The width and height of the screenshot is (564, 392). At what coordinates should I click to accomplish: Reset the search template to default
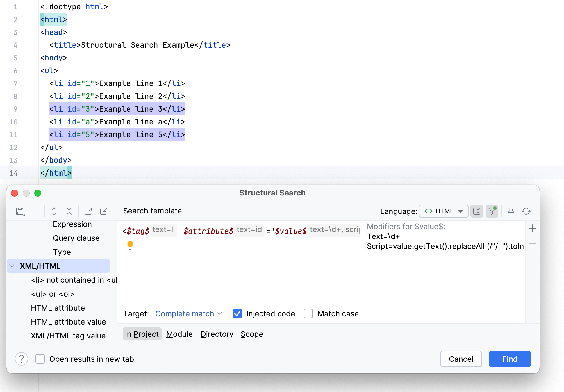pos(526,211)
